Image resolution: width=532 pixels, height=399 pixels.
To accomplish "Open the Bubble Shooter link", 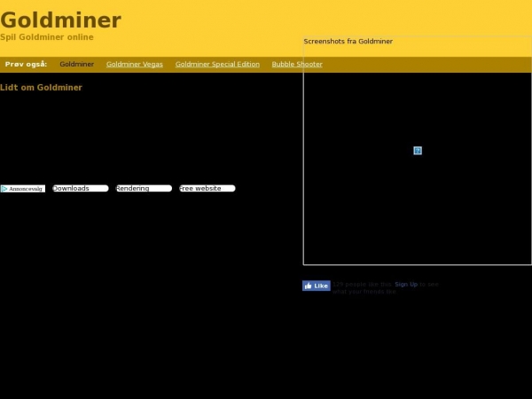I will [297, 64].
